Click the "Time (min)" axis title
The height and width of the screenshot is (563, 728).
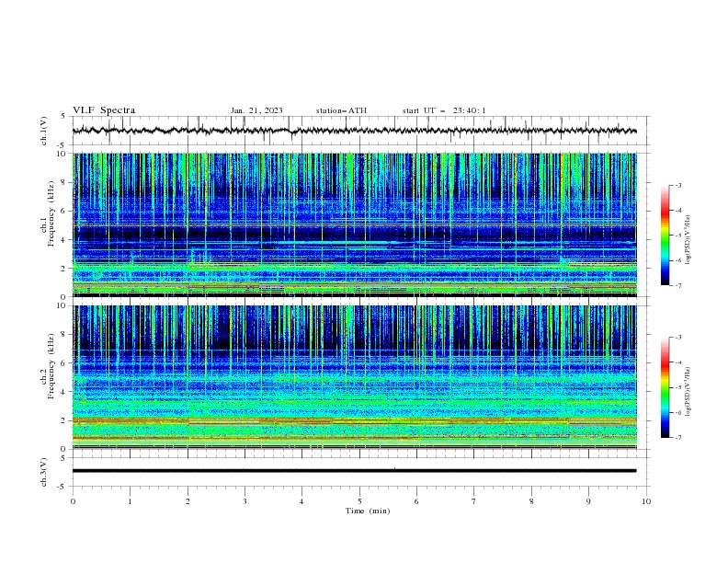point(368,511)
